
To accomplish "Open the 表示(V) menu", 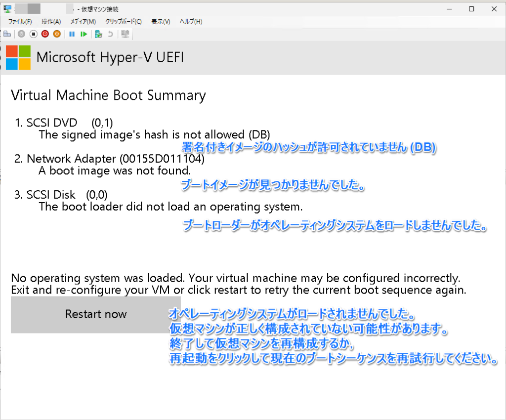I will [x=161, y=22].
